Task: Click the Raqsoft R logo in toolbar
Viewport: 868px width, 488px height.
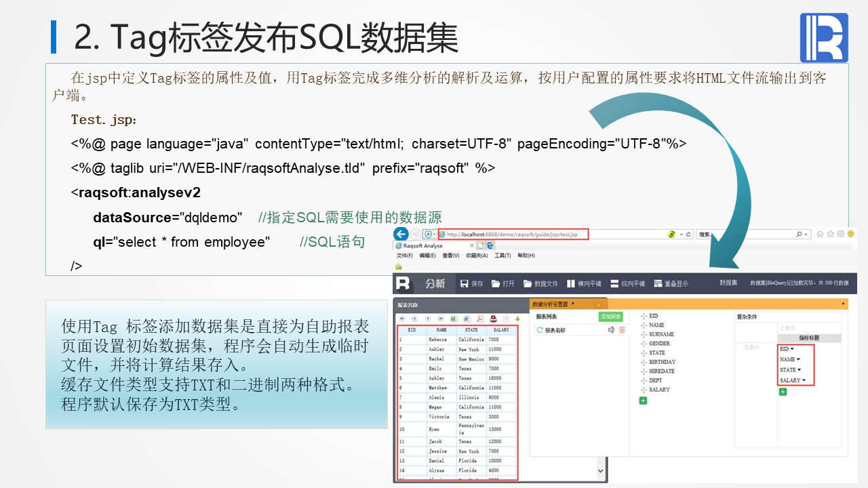Action: (404, 283)
